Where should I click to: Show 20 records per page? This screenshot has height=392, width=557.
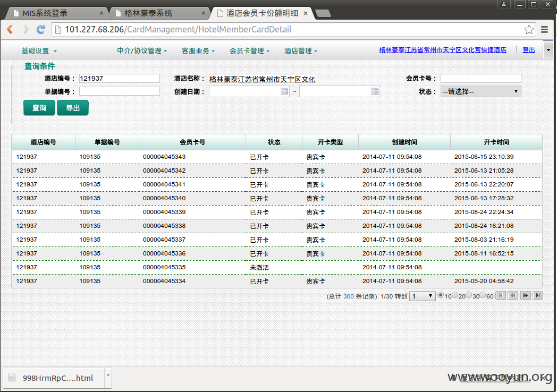click(x=455, y=295)
